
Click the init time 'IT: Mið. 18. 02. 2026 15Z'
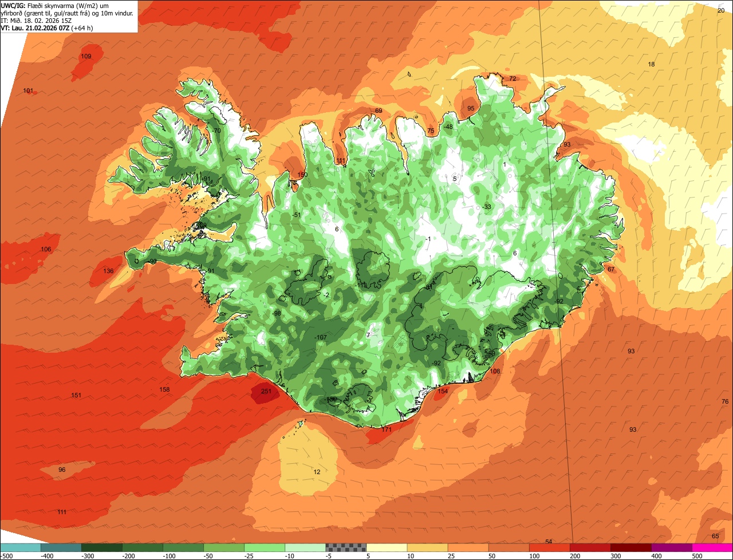point(36,20)
